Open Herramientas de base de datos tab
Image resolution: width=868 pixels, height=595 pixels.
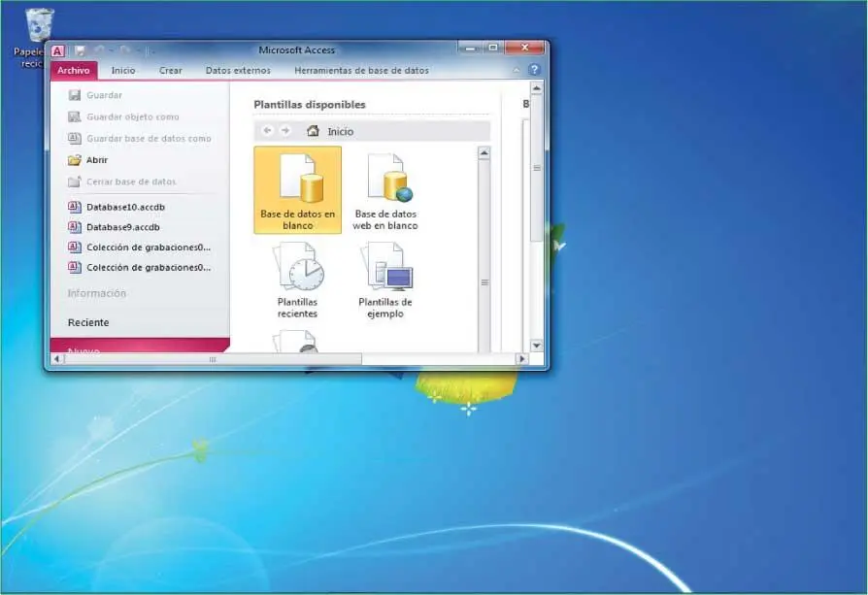click(x=361, y=70)
